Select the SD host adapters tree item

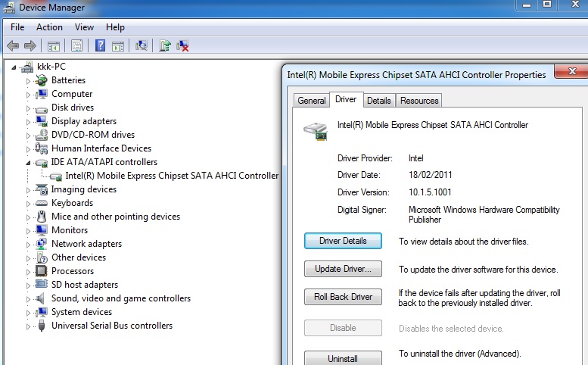[x=85, y=285]
